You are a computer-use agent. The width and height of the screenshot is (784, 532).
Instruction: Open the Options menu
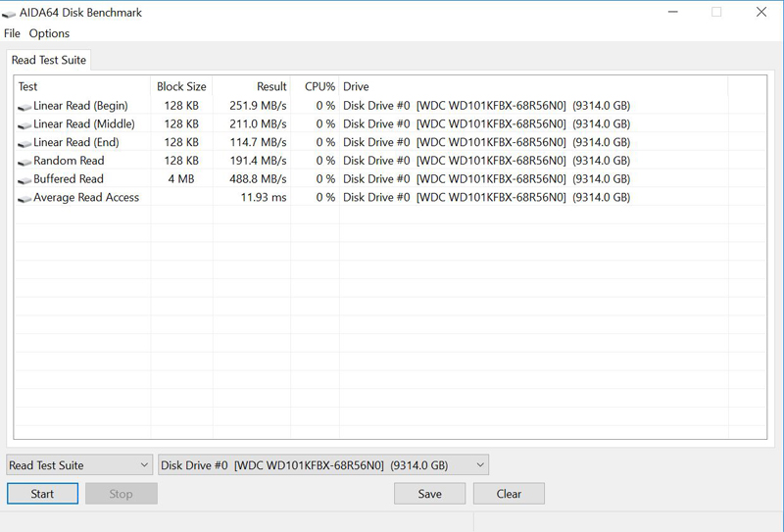(49, 33)
